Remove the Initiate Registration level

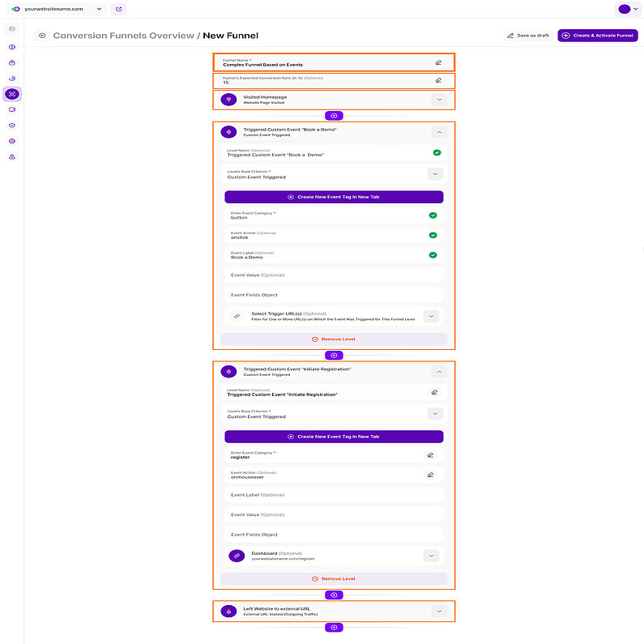[x=334, y=578]
